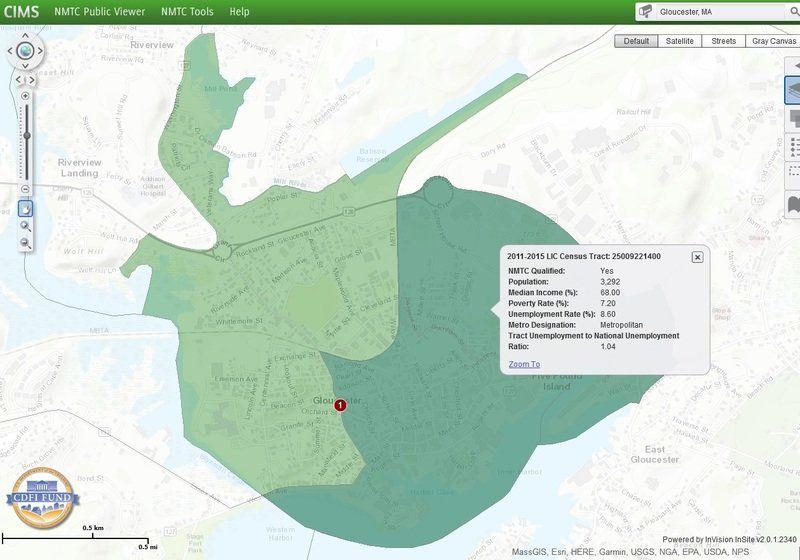This screenshot has height=560, width=800.
Task: Click the NMTC Qualified Yes value
Action: click(607, 271)
